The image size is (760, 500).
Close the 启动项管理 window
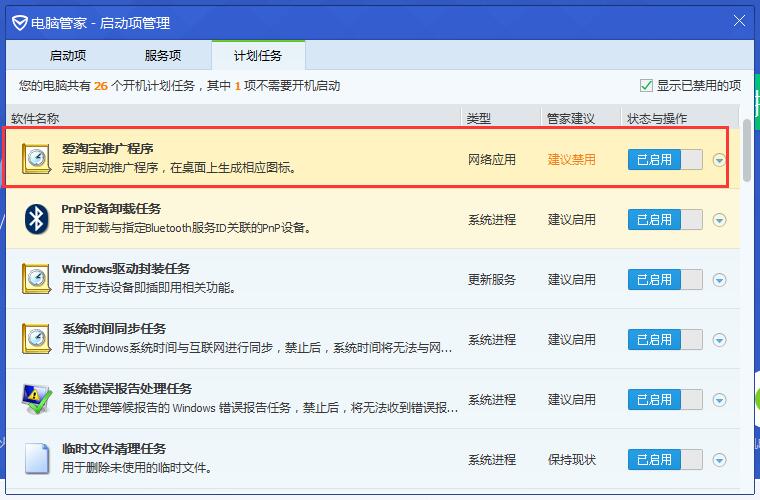coord(739,21)
